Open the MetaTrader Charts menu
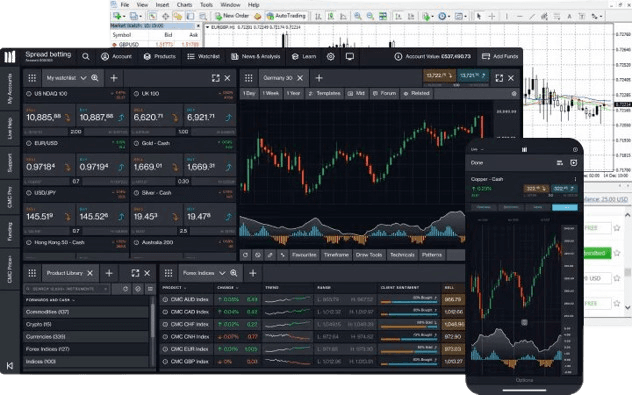Viewport: 632px width, 395px height. tap(184, 5)
